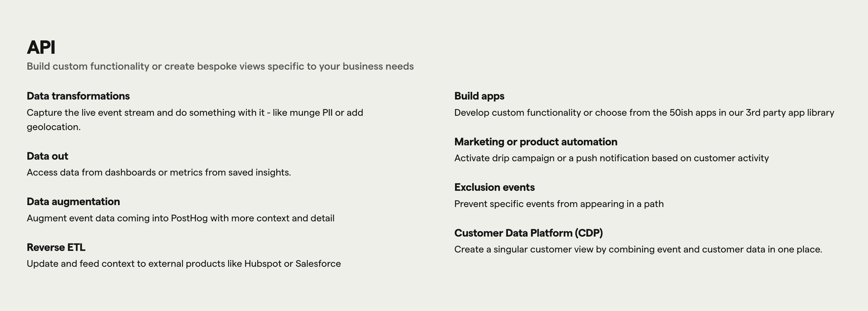Select the Data transformations heading
The image size is (868, 311).
78,96
